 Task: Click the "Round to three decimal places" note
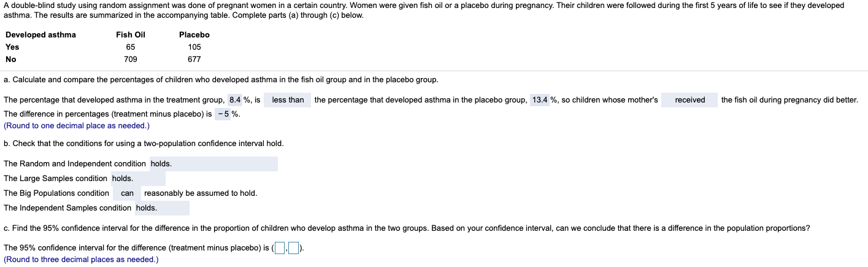(x=81, y=260)
